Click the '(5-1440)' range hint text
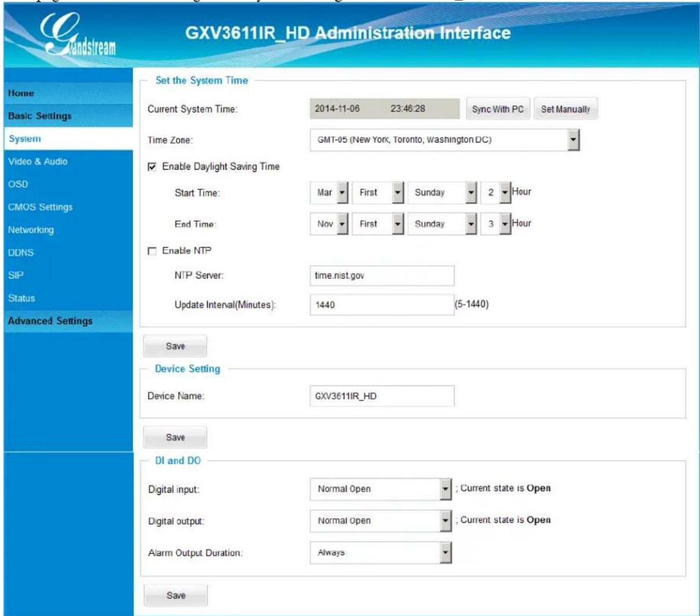Screen dimensions: 700x616 click(x=472, y=304)
